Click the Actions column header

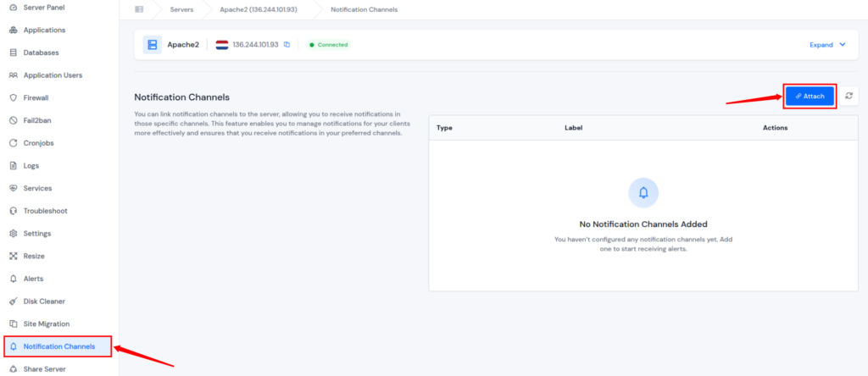pyautogui.click(x=775, y=128)
